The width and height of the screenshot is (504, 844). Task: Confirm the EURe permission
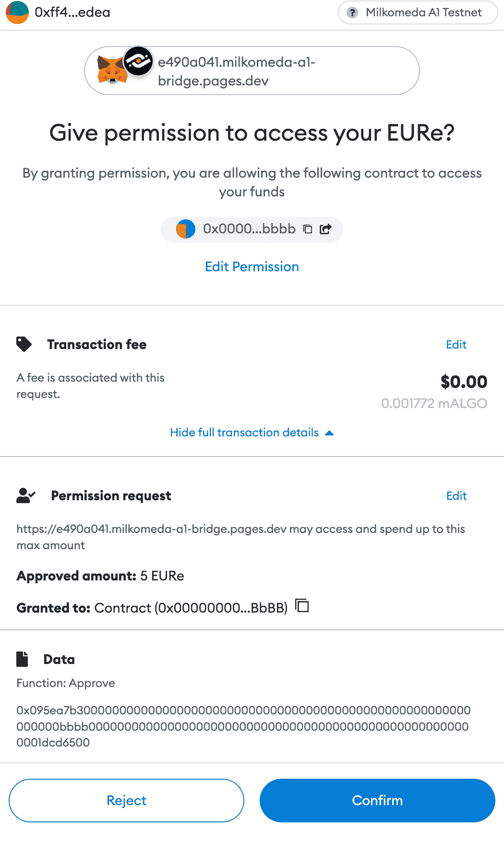coord(377,800)
